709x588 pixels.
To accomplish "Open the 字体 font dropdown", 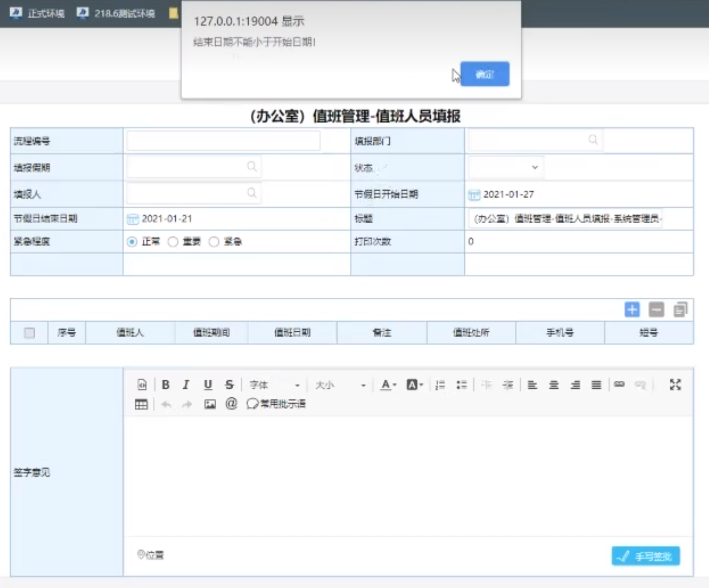I will pyautogui.click(x=274, y=385).
